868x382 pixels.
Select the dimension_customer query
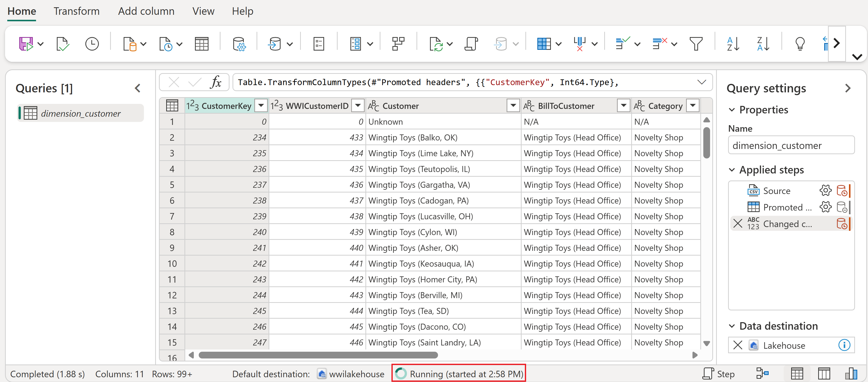pos(81,113)
